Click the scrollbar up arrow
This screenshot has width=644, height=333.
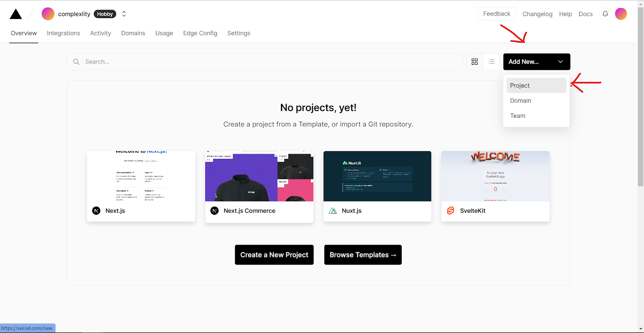(641, 4)
